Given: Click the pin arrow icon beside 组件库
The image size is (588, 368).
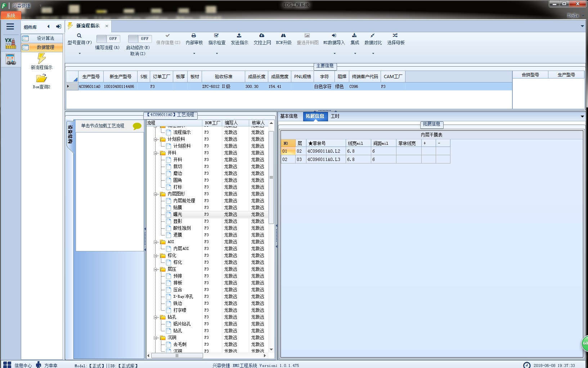Looking at the screenshot, I should [x=58, y=27].
